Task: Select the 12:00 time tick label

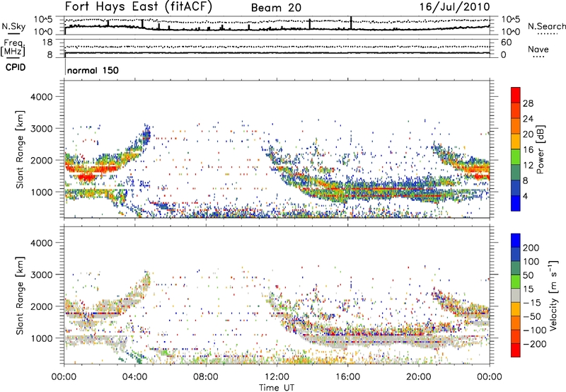Action: click(277, 377)
